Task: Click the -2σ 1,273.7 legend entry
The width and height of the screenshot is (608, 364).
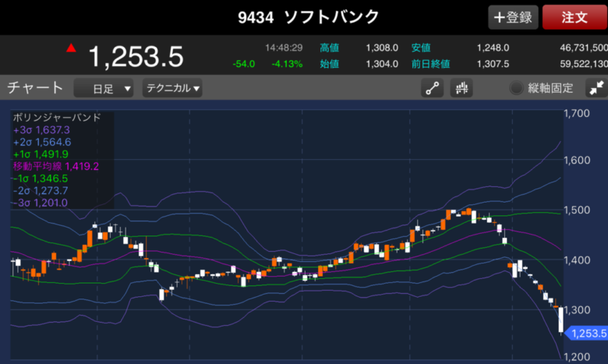Action: tap(41, 191)
